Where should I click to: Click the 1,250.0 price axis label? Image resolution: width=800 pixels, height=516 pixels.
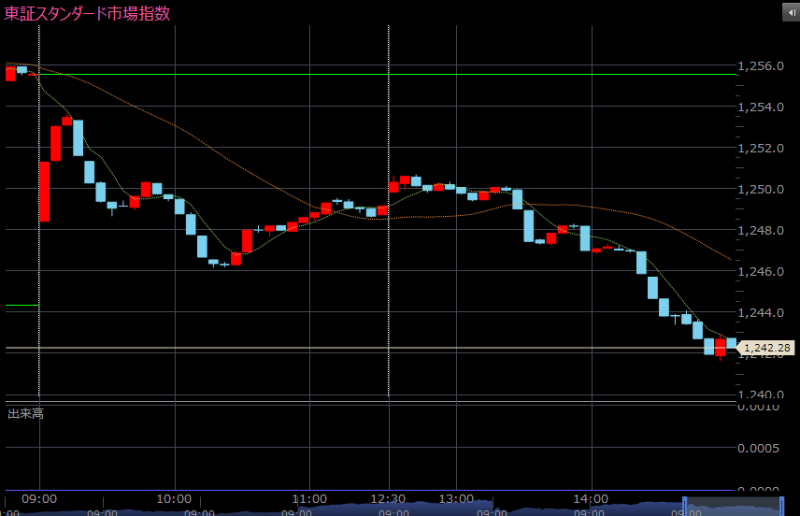pos(761,189)
